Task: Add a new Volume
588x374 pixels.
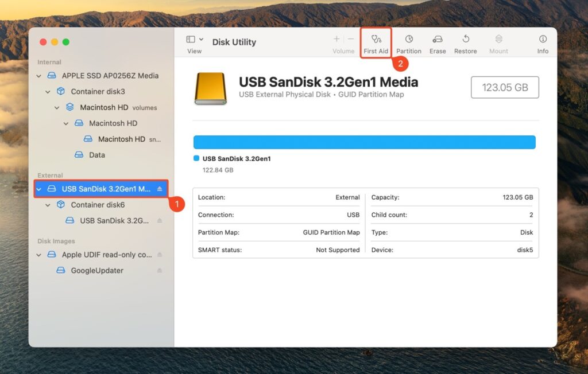Action: [x=336, y=39]
